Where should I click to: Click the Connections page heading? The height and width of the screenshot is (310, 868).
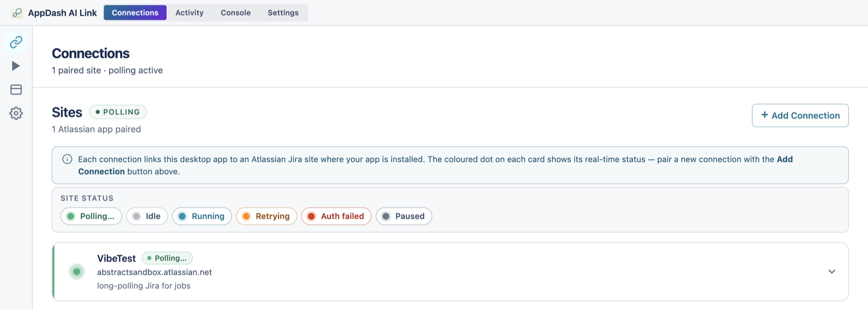(x=91, y=53)
